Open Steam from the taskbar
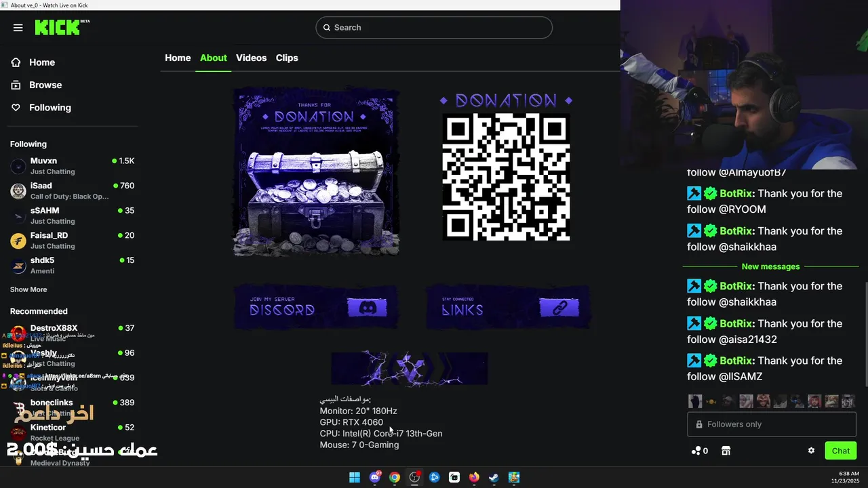The height and width of the screenshot is (488, 868). click(494, 477)
